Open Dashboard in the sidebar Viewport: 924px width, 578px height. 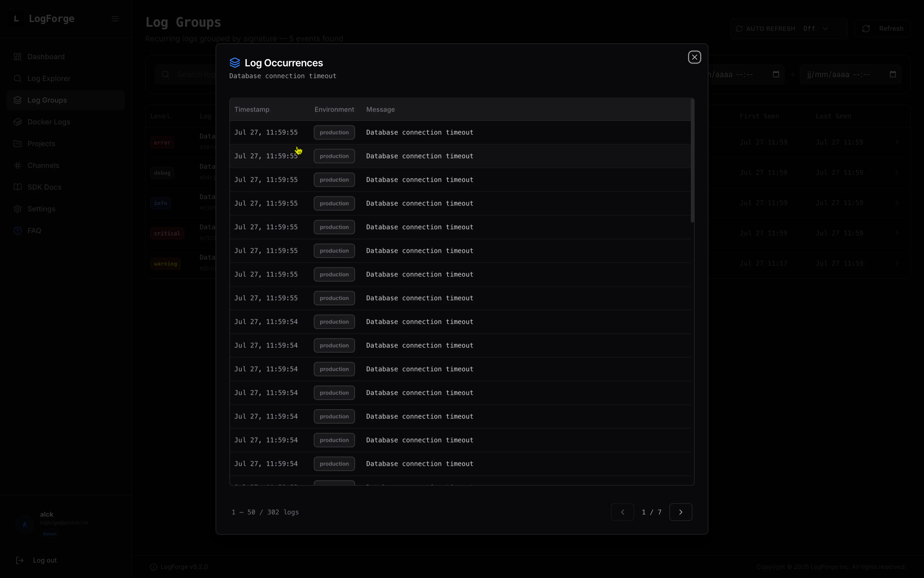pos(66,57)
